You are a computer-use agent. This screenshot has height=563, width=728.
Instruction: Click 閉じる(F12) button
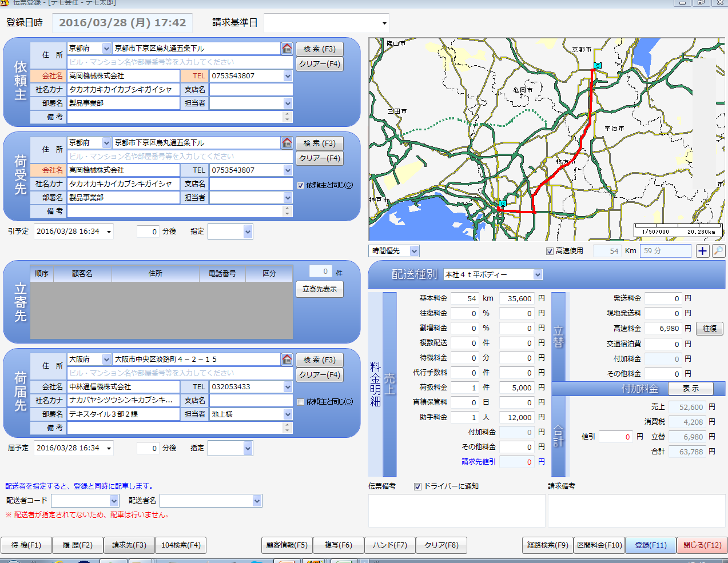[702, 545]
